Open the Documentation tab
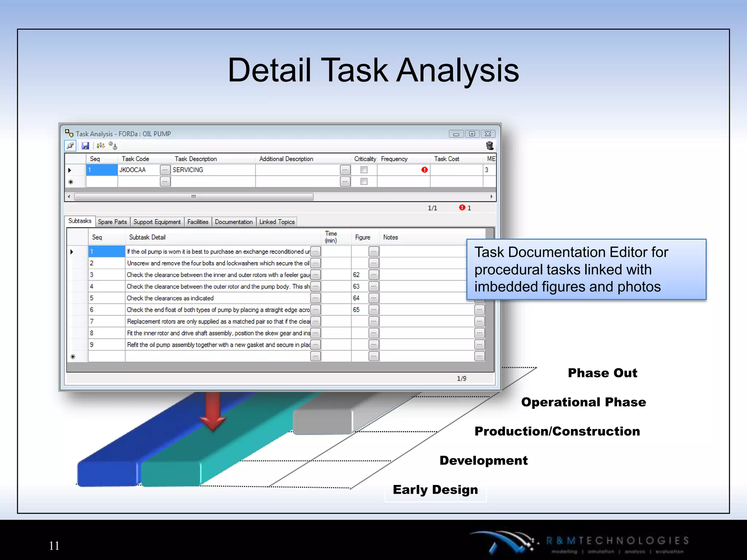The height and width of the screenshot is (560, 747). (x=234, y=222)
